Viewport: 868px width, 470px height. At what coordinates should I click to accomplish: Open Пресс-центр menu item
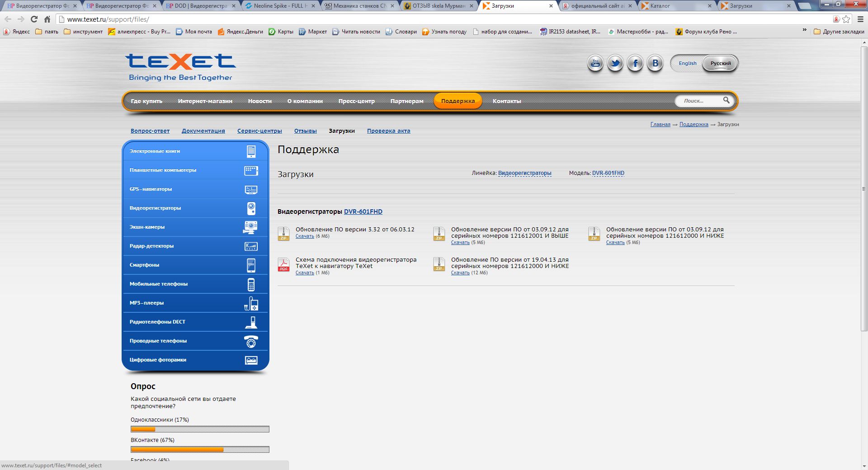click(356, 101)
